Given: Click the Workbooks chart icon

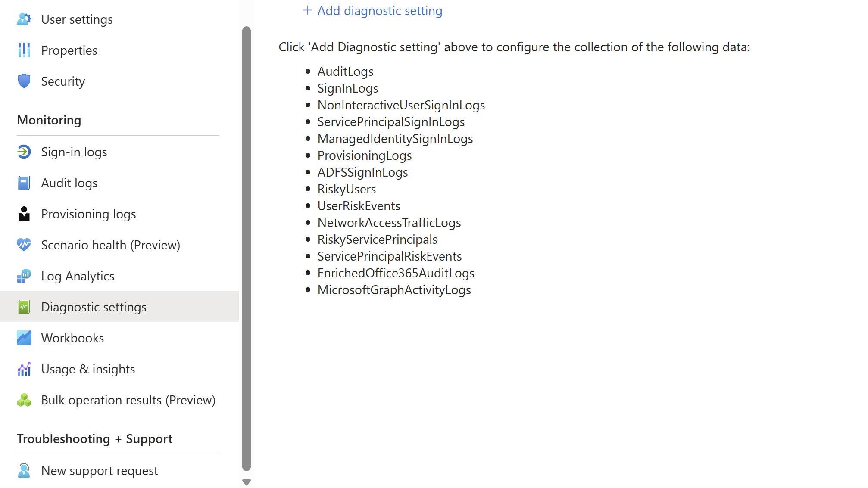Looking at the screenshot, I should [24, 338].
